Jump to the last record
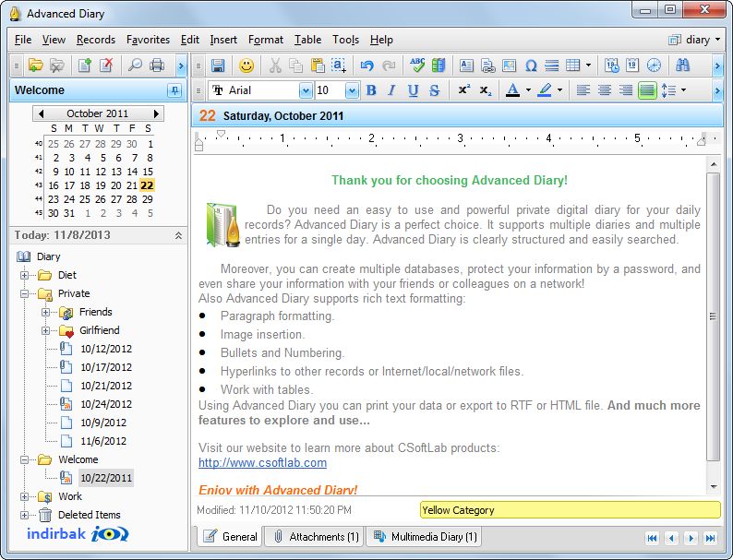This screenshot has width=733, height=560. 710,538
